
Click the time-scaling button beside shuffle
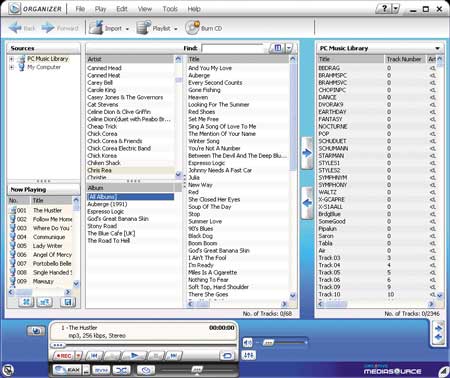coord(146,370)
